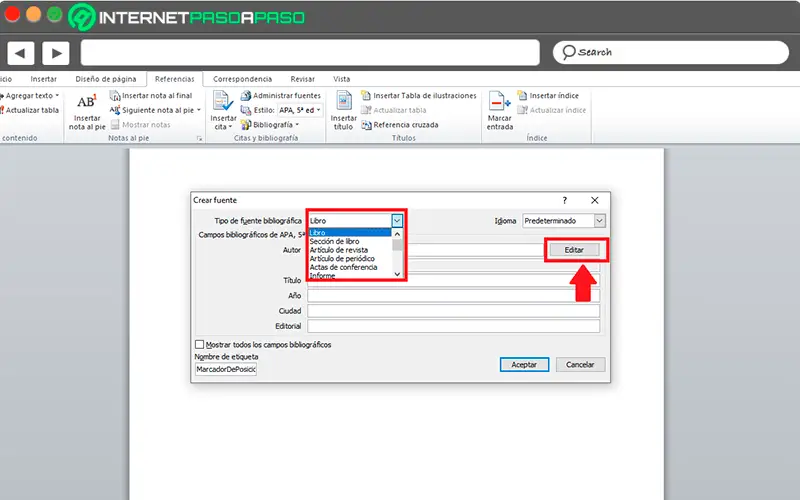This screenshot has height=500, width=800.
Task: Open Agregar texto menu
Action: tap(30, 95)
